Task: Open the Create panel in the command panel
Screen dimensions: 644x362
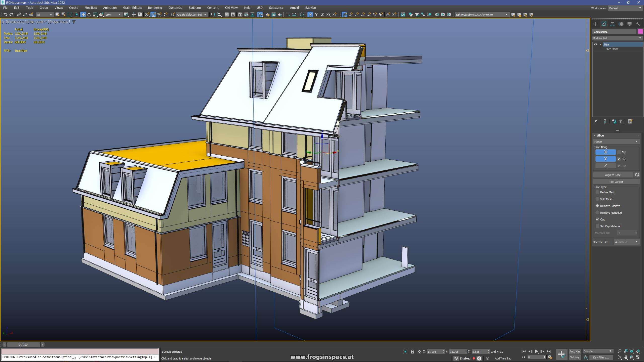Action: (595, 24)
